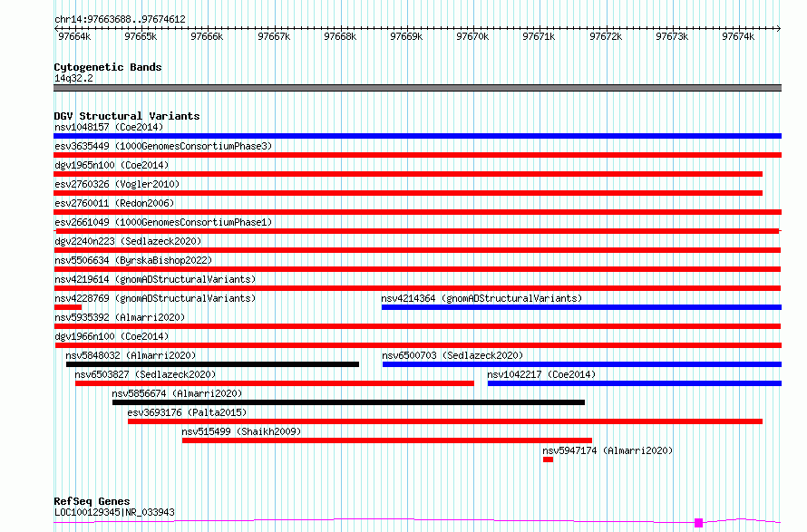The image size is (807, 532).
Task: Open the nsv5947174 (Almarri2020) label
Action: pos(608,450)
